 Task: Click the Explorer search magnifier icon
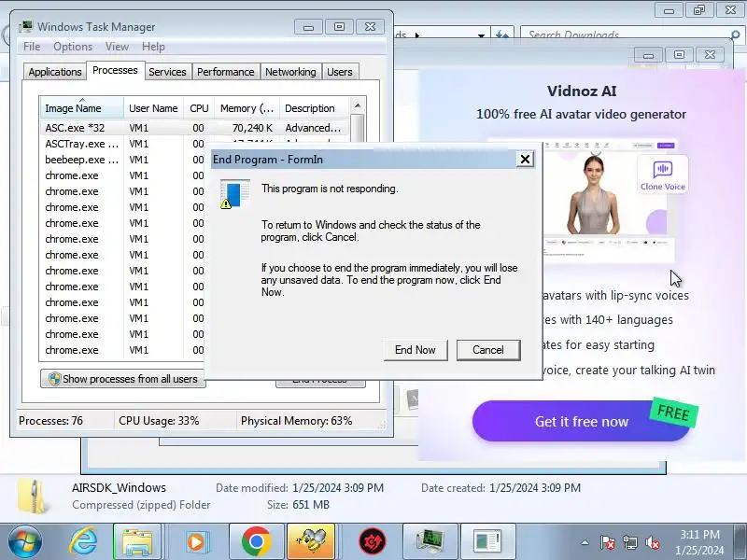[x=736, y=35]
